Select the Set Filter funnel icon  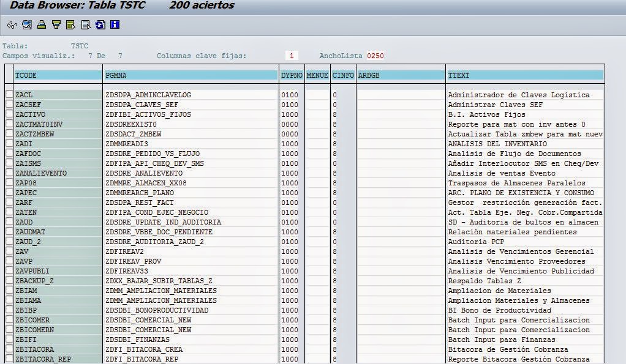56,26
